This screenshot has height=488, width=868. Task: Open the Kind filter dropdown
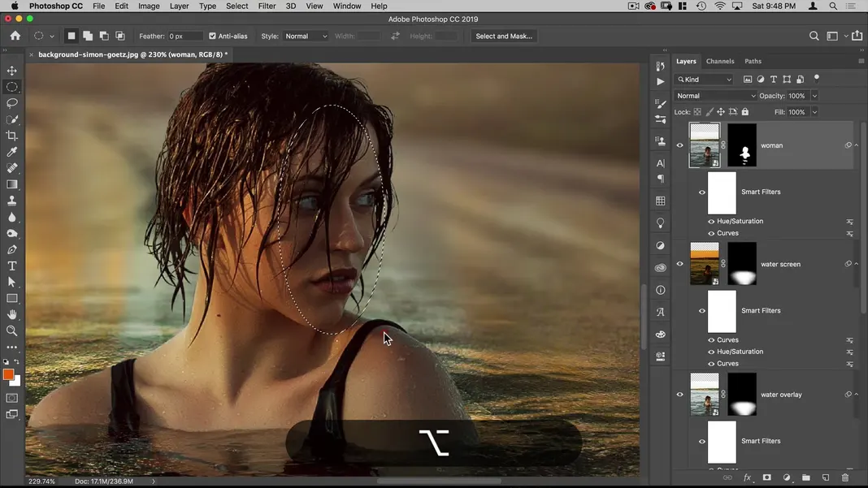704,80
